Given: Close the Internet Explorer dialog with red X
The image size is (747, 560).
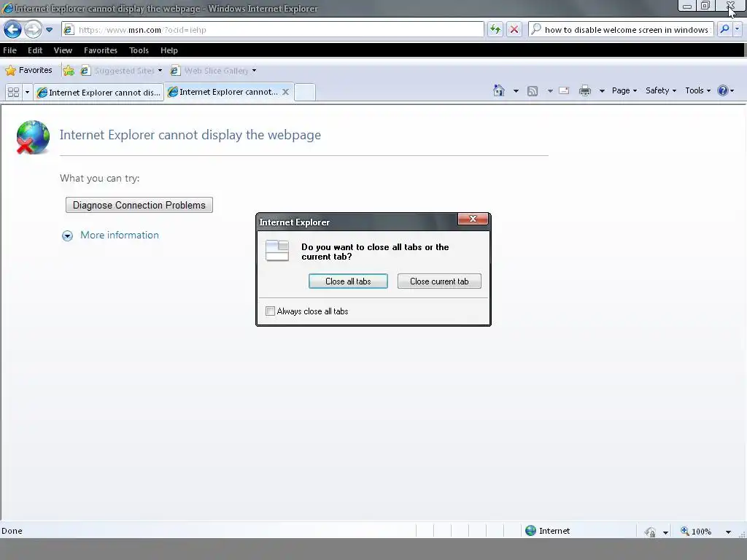Looking at the screenshot, I should coord(473,219).
